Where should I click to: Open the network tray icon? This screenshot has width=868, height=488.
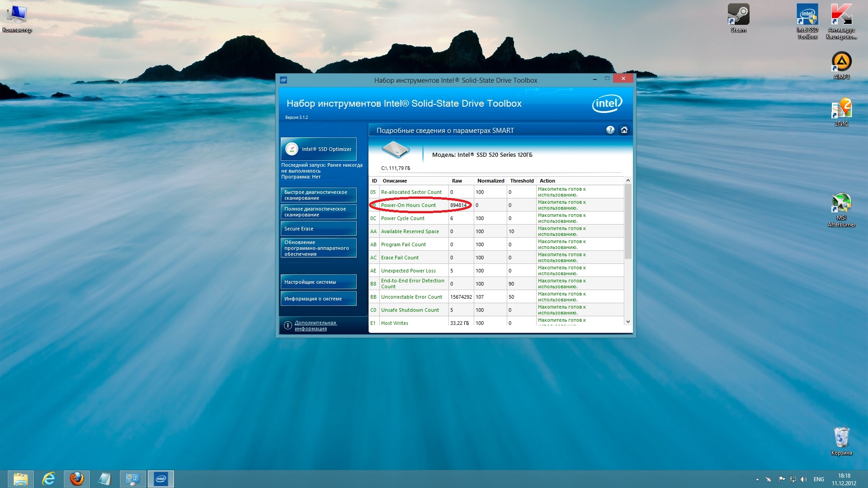[793, 479]
